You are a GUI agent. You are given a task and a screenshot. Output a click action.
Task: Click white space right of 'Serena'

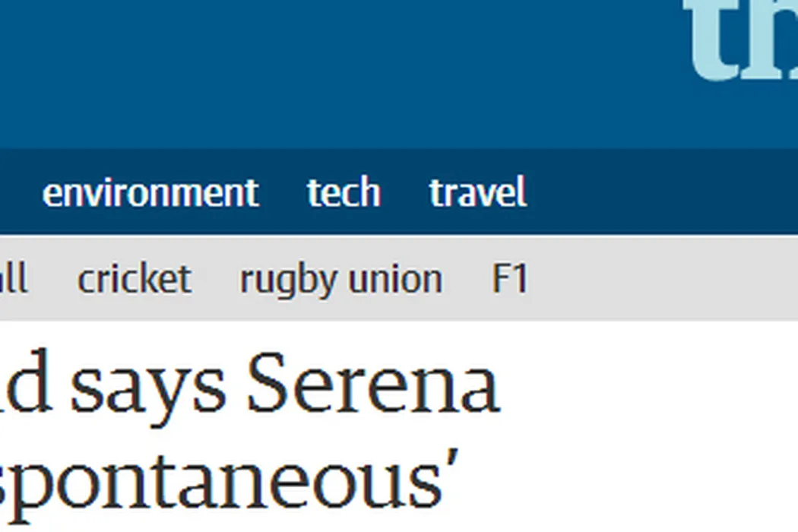coord(646,386)
